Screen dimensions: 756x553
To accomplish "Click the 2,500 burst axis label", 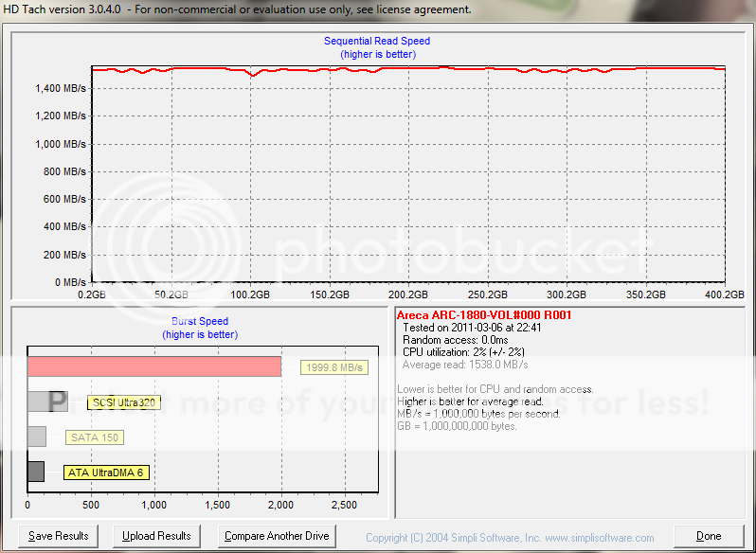I will tap(345, 505).
